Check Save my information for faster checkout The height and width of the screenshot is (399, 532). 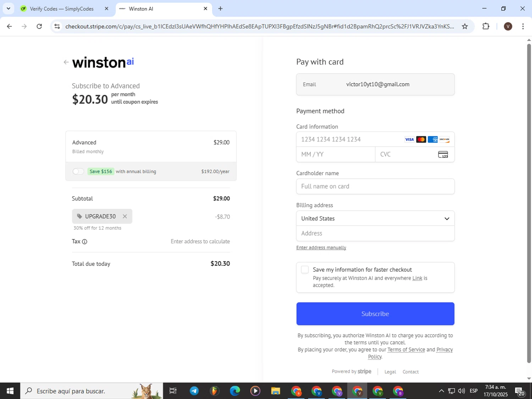click(305, 270)
